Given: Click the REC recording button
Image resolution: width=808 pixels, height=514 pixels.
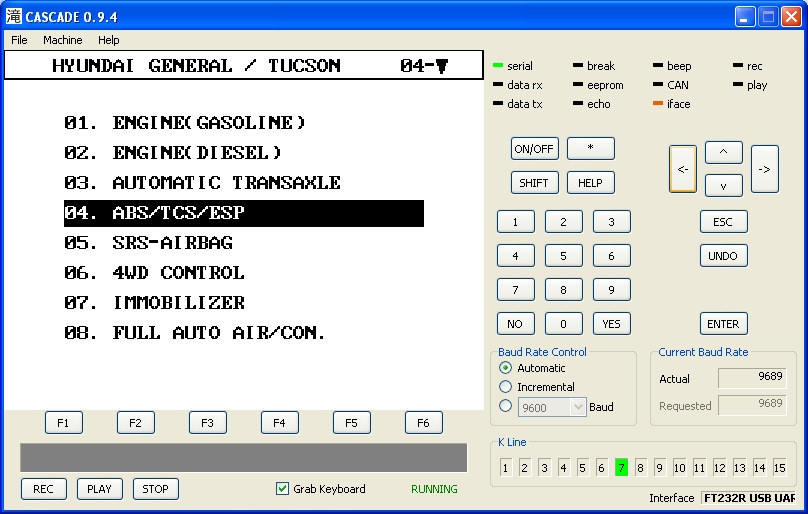Looking at the screenshot, I should pyautogui.click(x=44, y=489).
